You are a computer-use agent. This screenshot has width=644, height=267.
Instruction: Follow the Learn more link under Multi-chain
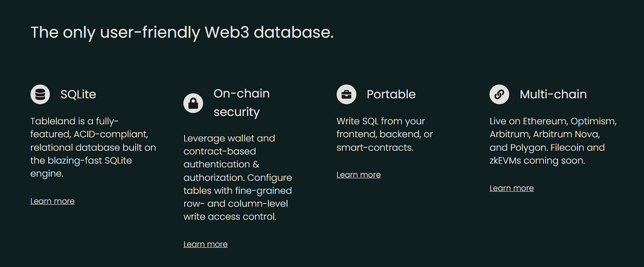(x=512, y=188)
